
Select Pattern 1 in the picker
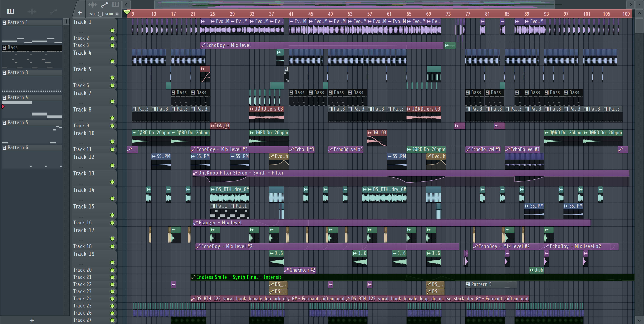point(32,23)
